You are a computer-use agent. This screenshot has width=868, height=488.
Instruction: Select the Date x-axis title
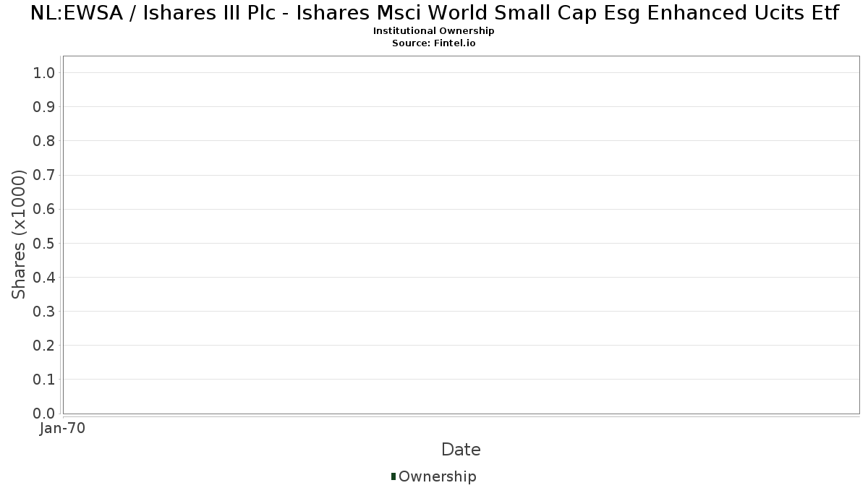tap(461, 450)
